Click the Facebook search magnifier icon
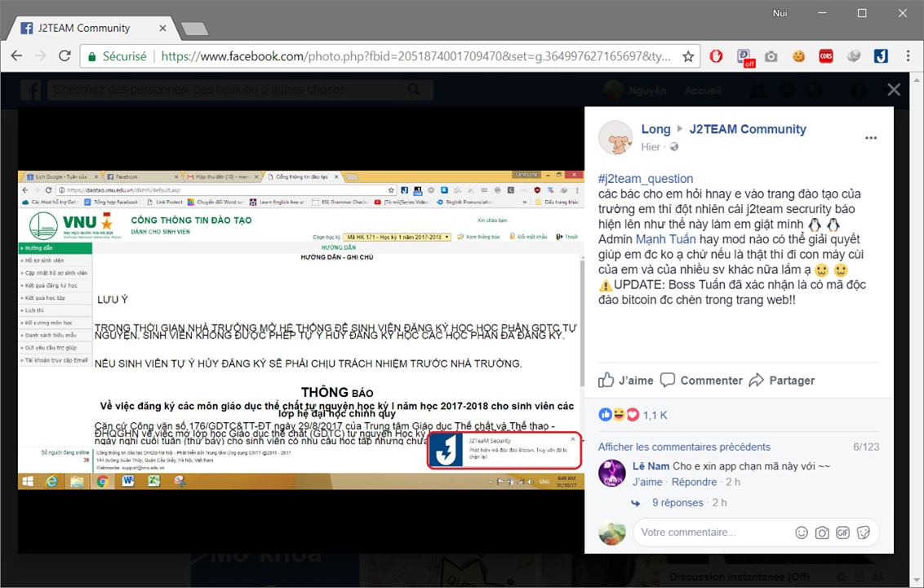 pos(415,90)
